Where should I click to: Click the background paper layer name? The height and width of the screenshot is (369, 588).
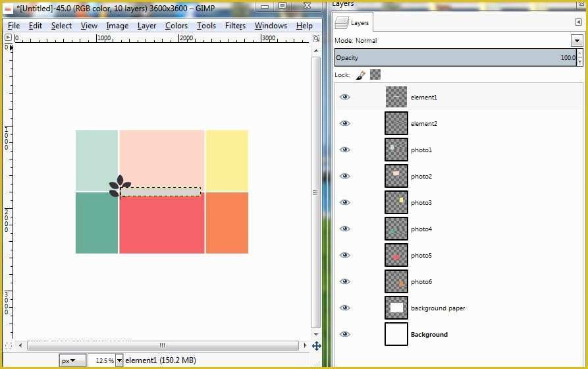point(438,308)
